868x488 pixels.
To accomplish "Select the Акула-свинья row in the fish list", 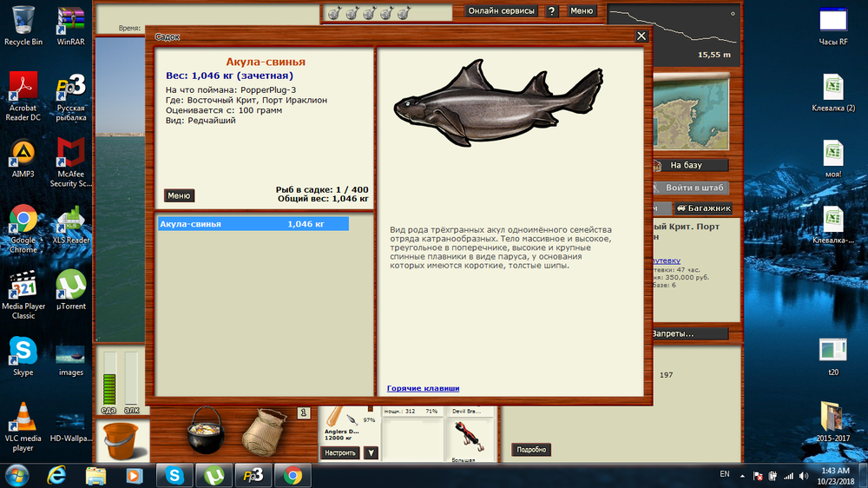I will click(253, 224).
